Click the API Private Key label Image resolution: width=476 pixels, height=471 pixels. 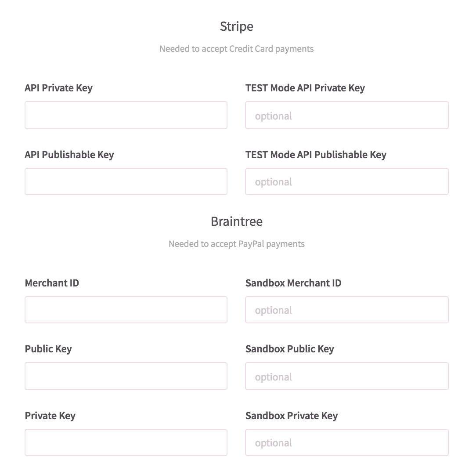pyautogui.click(x=58, y=88)
